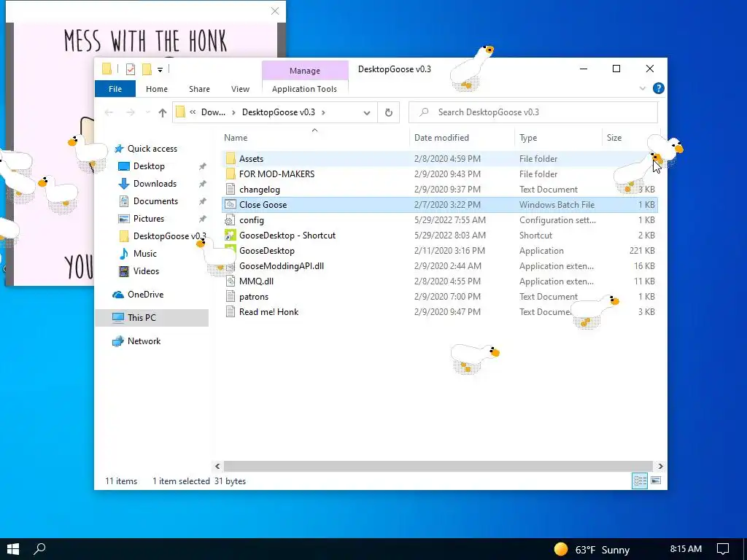Select the patrons text file icon

pyautogui.click(x=231, y=296)
